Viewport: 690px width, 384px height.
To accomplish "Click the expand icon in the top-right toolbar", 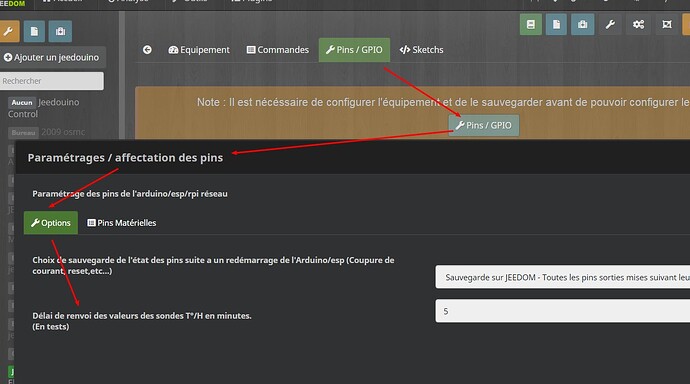I will pos(667,24).
